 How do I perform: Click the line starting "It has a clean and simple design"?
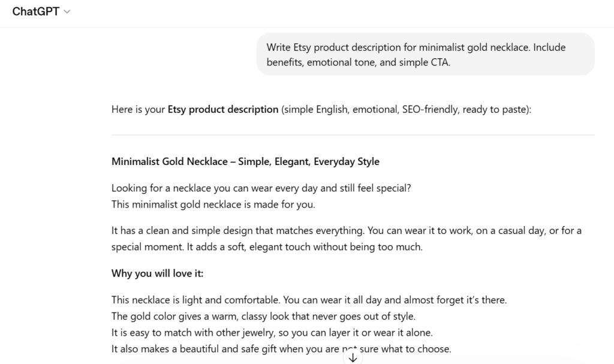click(346, 230)
